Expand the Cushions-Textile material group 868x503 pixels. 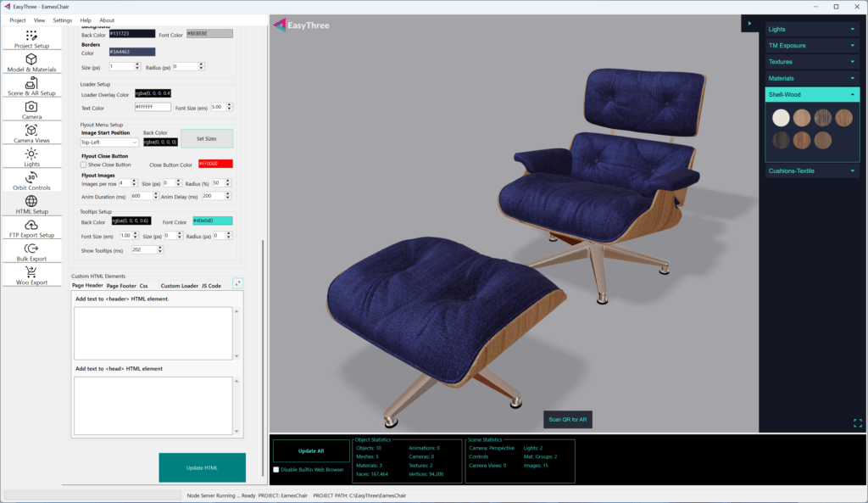click(x=812, y=170)
